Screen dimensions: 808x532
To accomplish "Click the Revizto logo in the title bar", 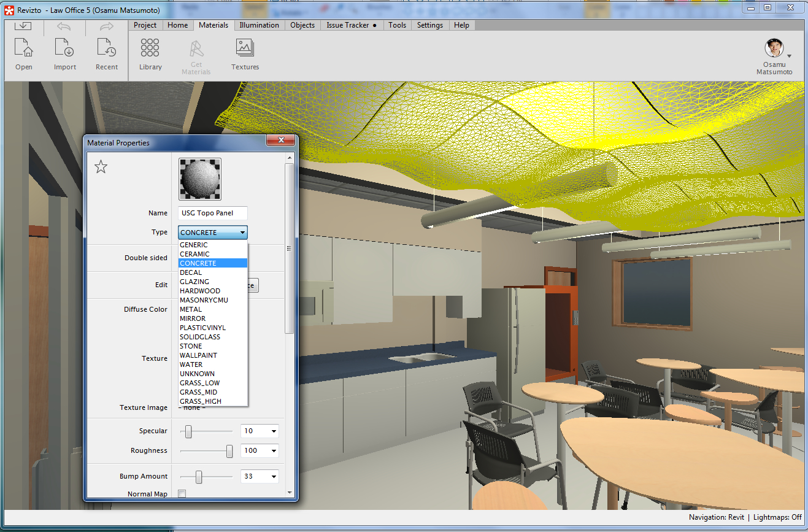I will [x=9, y=9].
